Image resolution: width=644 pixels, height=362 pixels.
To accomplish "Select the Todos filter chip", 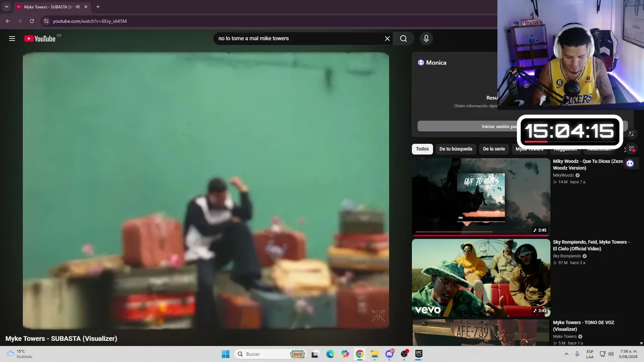I will tap(423, 149).
